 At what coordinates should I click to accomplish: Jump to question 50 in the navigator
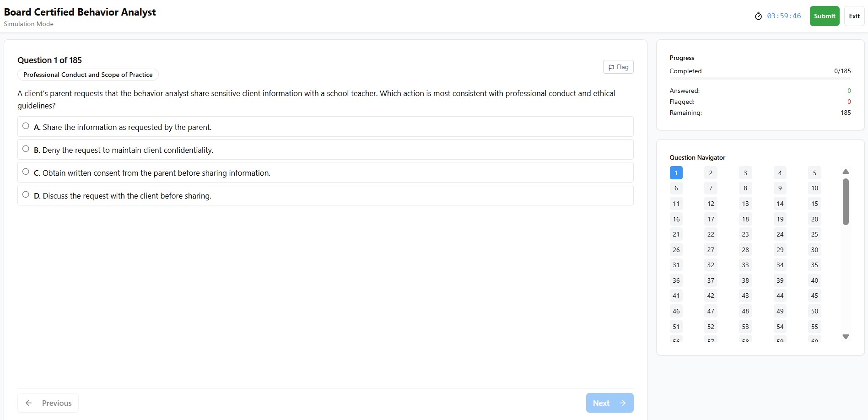coord(814,311)
